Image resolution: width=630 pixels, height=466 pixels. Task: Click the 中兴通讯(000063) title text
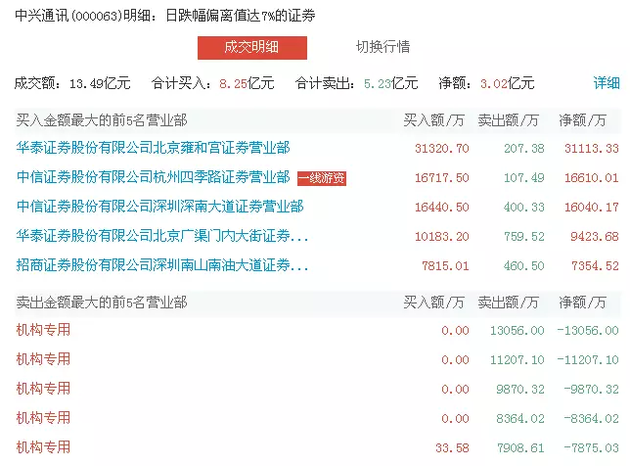click(61, 13)
